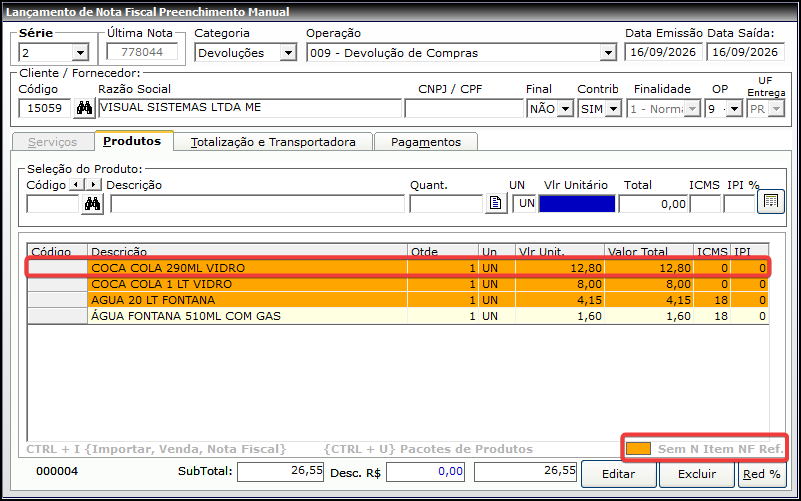Click the Quant. input field
801x501 pixels.
(446, 204)
